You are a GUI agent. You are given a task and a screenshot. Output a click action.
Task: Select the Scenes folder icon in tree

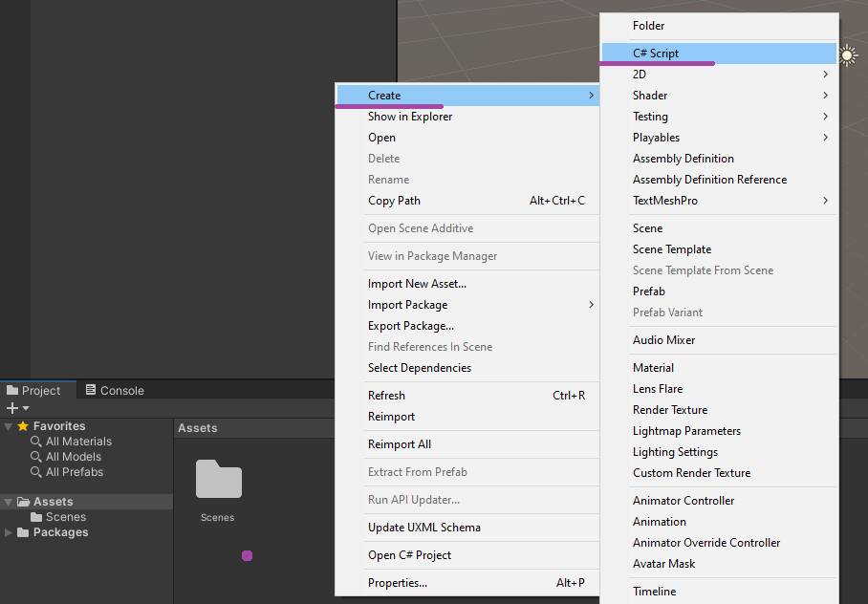pyautogui.click(x=36, y=517)
